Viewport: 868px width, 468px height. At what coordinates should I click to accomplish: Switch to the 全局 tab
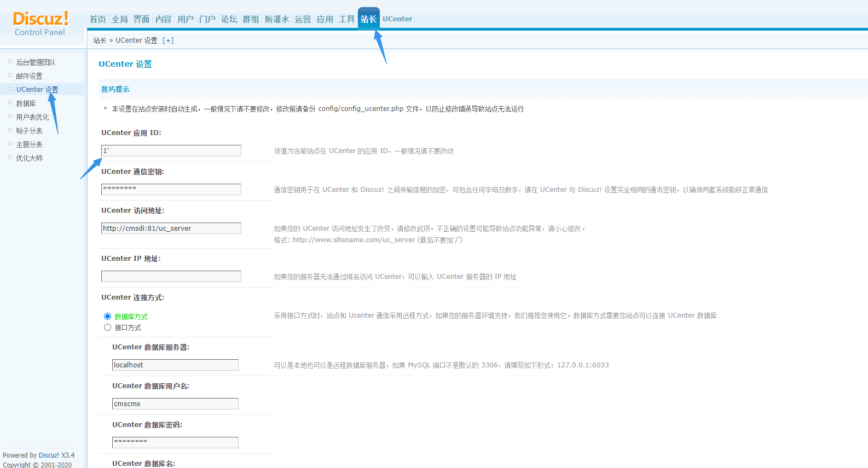pyautogui.click(x=119, y=19)
